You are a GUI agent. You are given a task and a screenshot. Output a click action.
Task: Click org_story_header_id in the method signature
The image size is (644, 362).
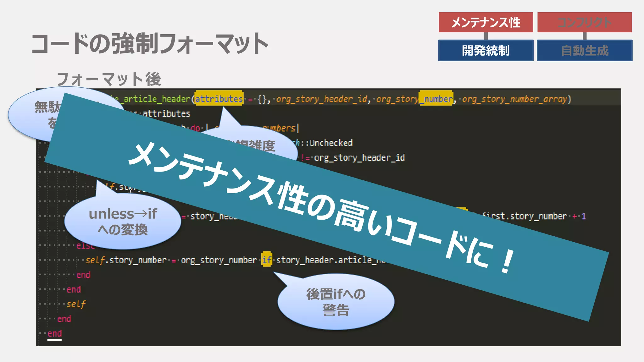322,99
